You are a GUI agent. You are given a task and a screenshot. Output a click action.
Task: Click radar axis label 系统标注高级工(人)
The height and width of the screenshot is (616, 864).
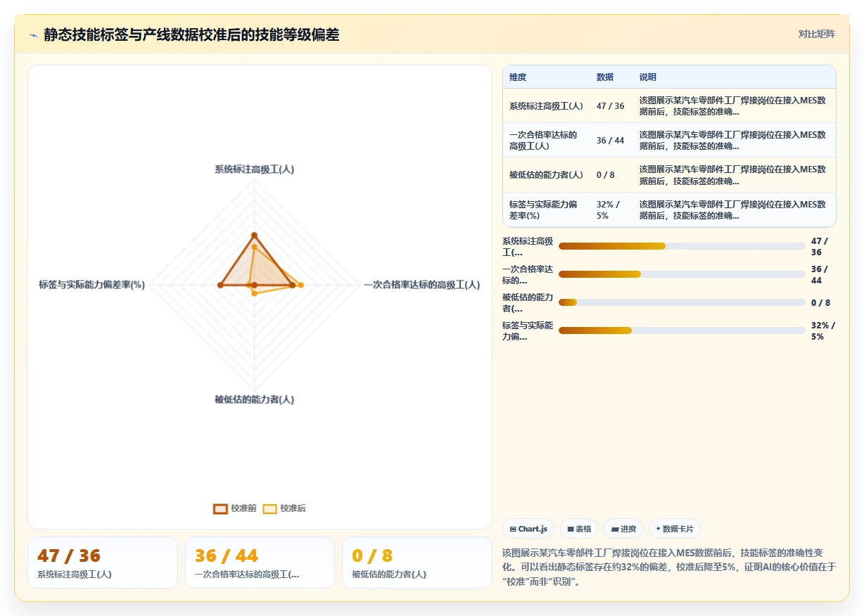254,169
